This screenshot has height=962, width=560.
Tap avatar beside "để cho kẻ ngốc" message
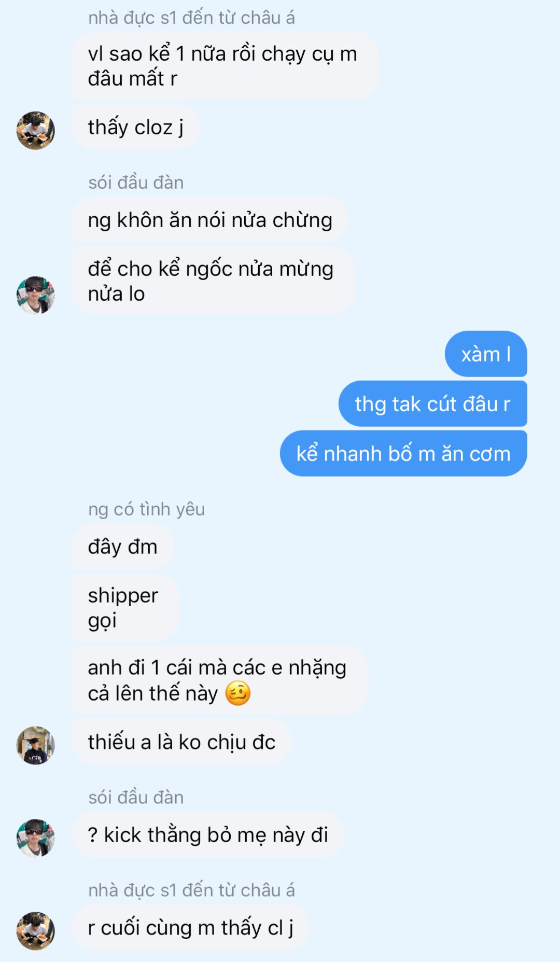click(x=36, y=295)
